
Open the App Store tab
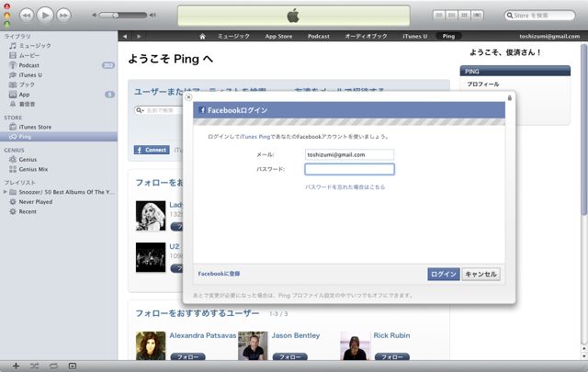coord(278,37)
